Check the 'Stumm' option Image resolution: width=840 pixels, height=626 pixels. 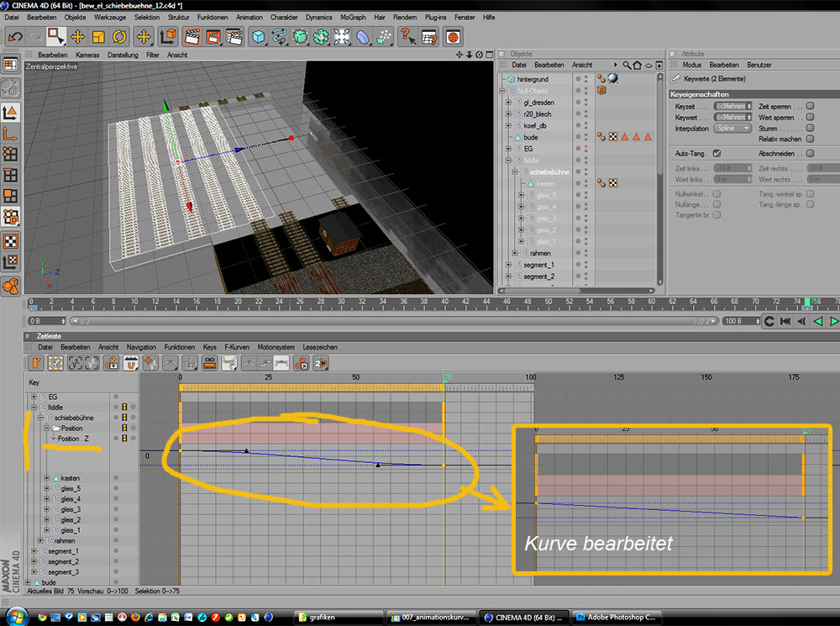(810, 129)
